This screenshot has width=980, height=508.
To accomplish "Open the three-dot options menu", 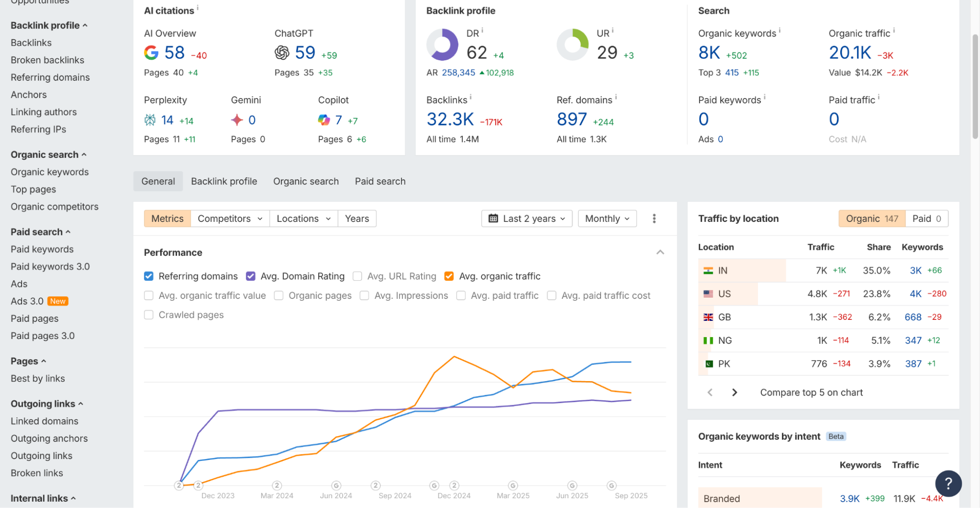I will click(654, 218).
